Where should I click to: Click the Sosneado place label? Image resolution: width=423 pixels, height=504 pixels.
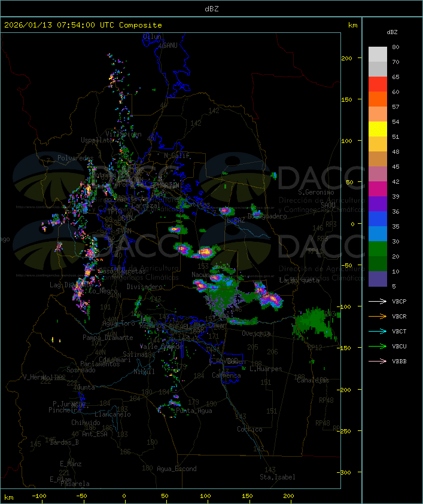tap(81, 370)
